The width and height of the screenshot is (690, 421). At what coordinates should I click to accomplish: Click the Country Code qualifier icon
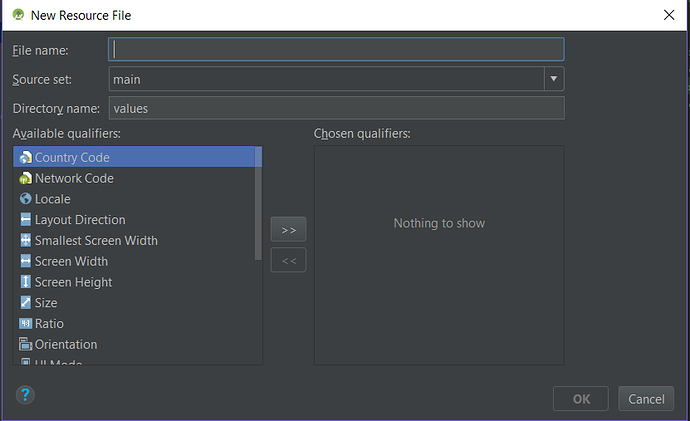click(26, 157)
